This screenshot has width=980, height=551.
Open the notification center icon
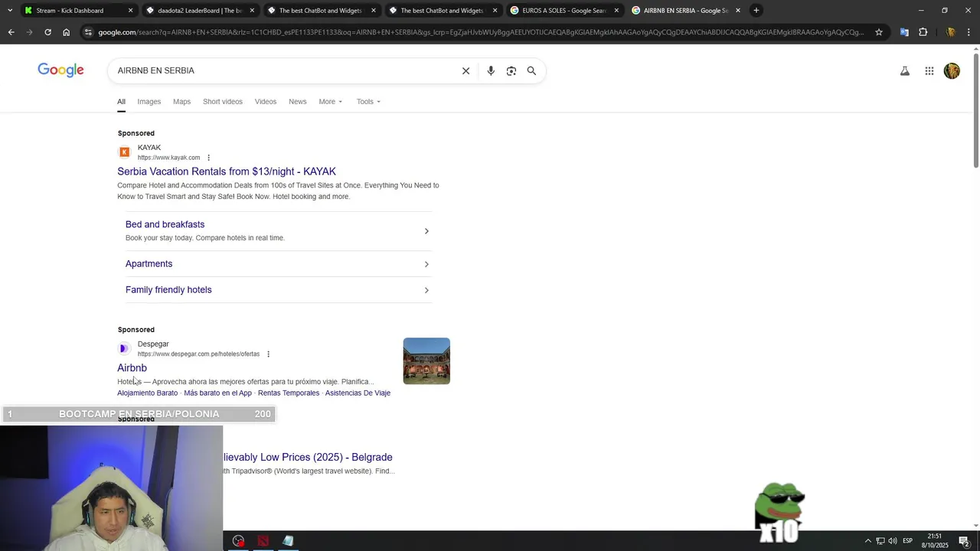coord(964,541)
